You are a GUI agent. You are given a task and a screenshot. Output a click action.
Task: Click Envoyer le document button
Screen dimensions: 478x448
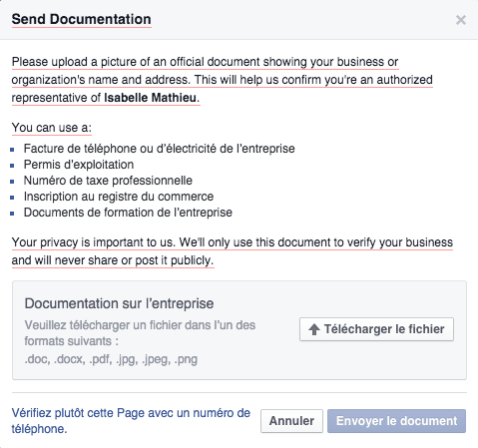[x=396, y=421]
